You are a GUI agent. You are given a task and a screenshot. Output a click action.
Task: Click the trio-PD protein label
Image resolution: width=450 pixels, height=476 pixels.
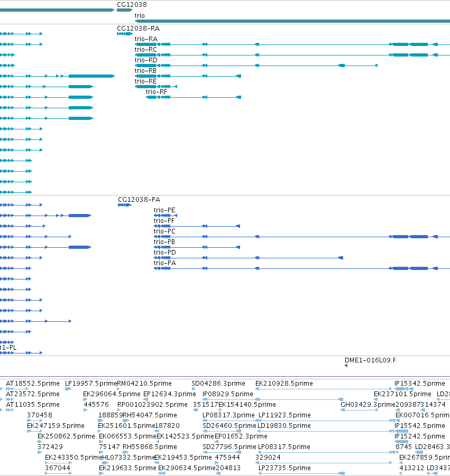pos(164,253)
